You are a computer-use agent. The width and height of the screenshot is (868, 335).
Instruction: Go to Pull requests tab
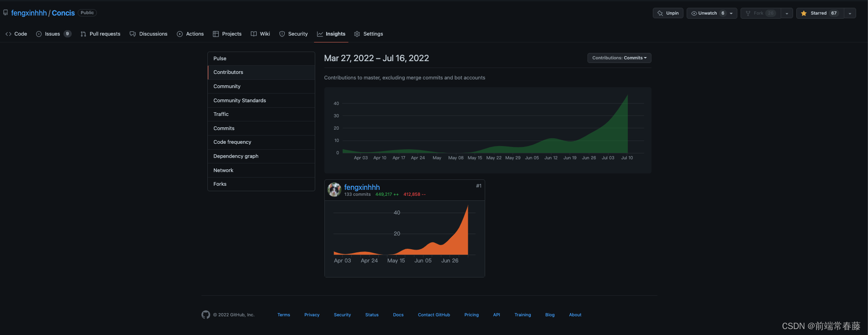pyautogui.click(x=101, y=34)
